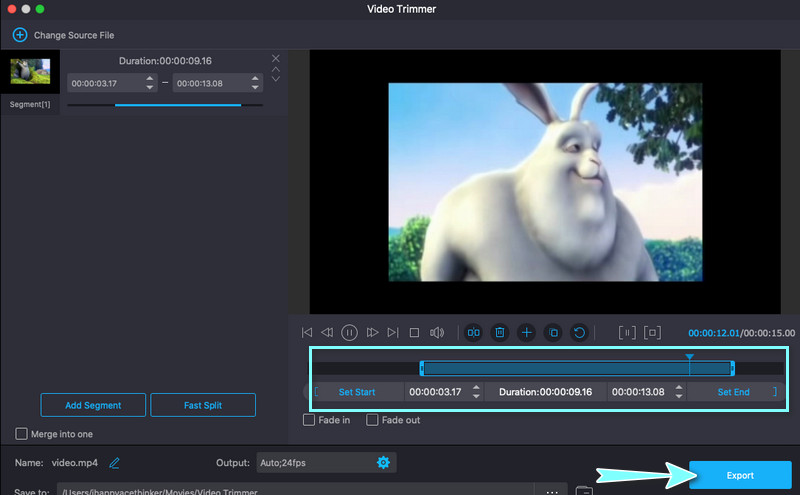Delete the segment using the trash icon
The height and width of the screenshot is (495, 800).
click(x=500, y=332)
